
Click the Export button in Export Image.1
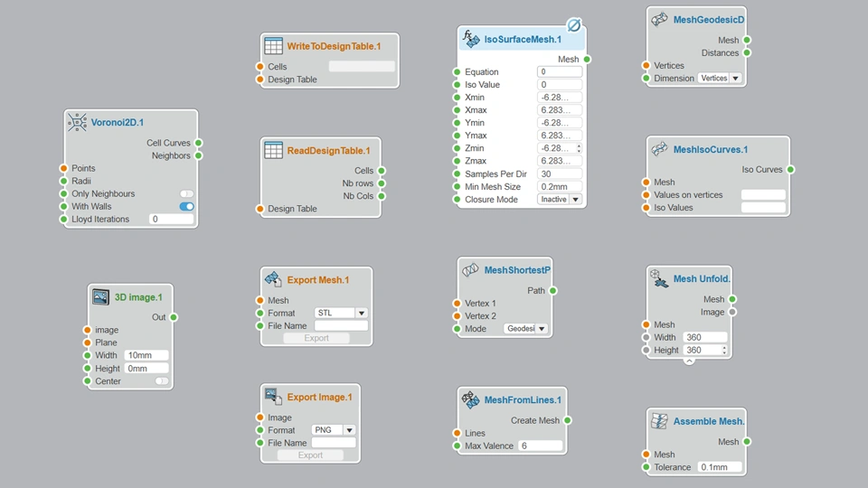click(310, 455)
